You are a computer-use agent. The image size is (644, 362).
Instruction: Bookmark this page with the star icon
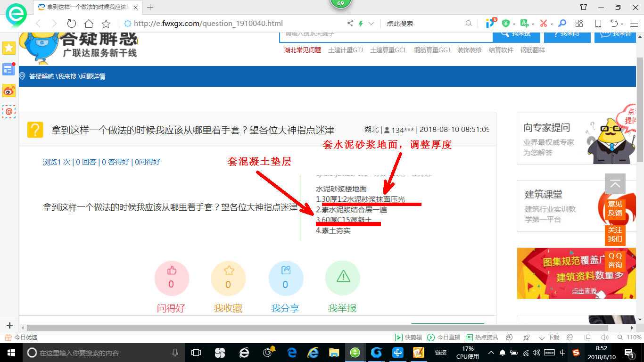(106, 24)
